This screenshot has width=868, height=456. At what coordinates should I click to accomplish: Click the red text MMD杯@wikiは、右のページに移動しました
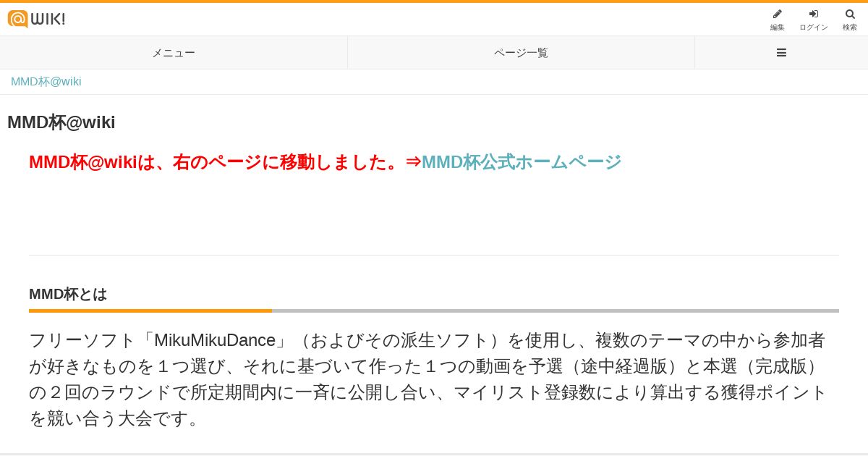[216, 162]
